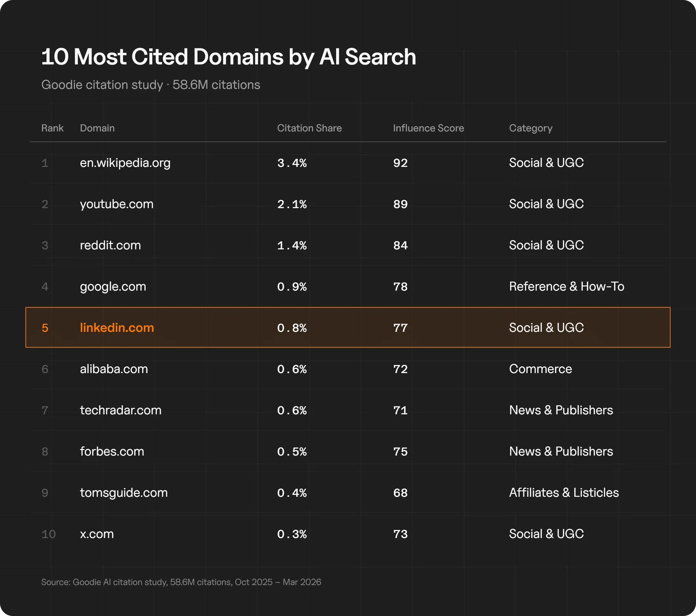Click the 'Affiliates & Listicles' category cell
696x616 pixels.
[x=564, y=492]
